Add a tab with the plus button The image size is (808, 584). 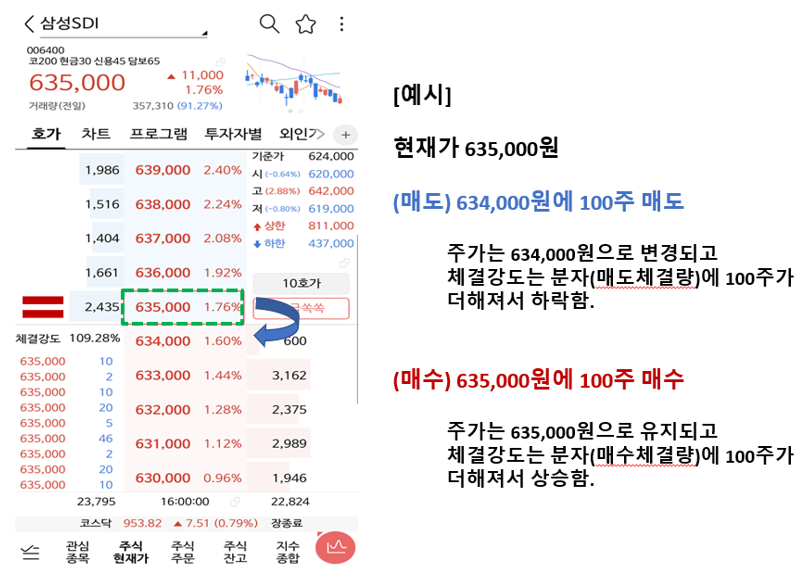pyautogui.click(x=346, y=135)
